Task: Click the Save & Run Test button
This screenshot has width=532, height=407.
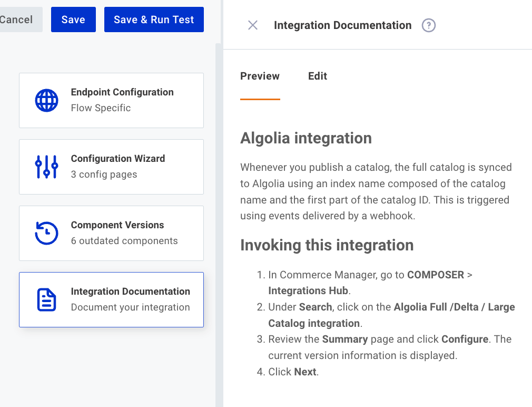Action: click(x=153, y=19)
